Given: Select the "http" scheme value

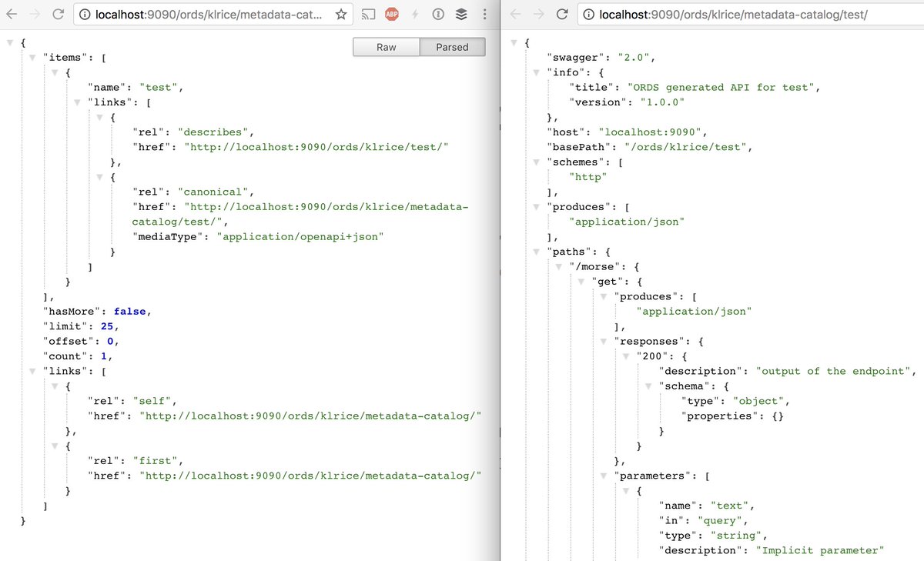Looking at the screenshot, I should coord(588,177).
